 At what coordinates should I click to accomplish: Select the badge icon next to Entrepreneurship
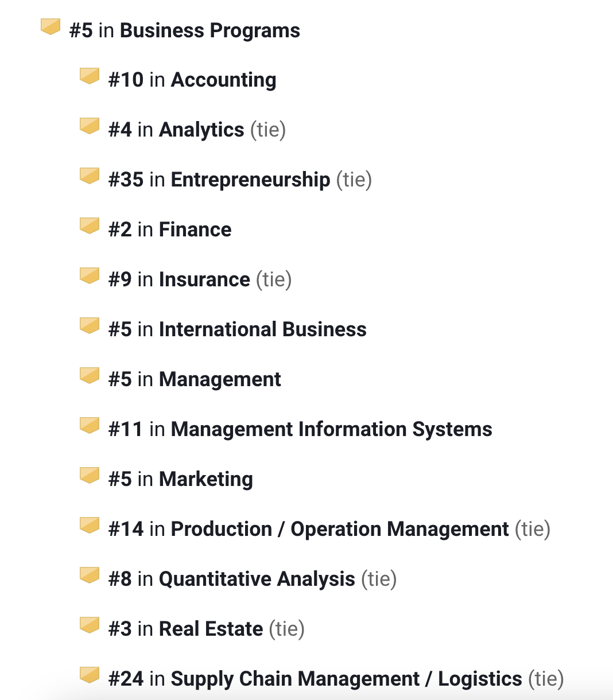point(90,176)
